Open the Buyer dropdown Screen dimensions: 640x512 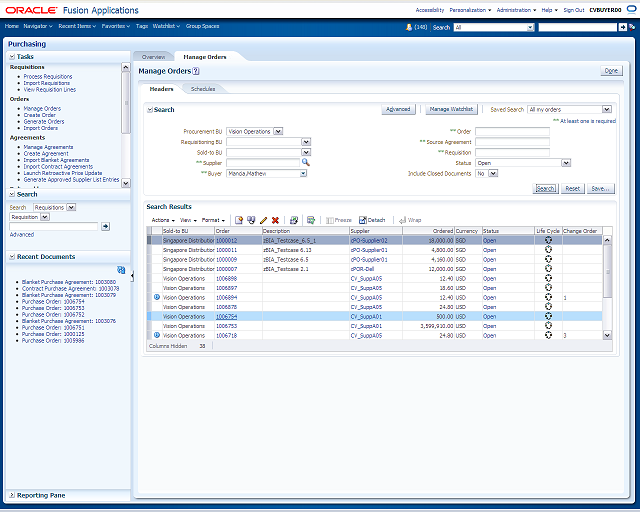click(x=303, y=174)
